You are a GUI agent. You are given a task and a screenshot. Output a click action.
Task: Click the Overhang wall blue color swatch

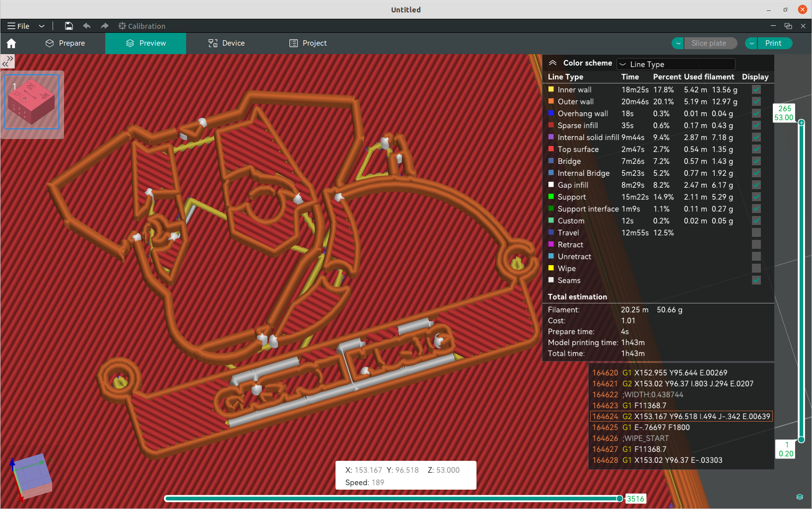[x=551, y=113]
